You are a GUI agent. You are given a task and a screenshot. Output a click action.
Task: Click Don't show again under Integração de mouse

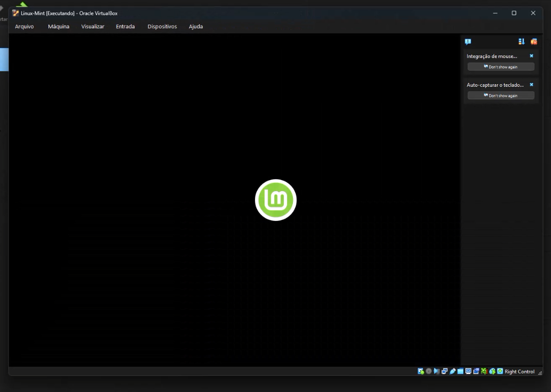pyautogui.click(x=501, y=67)
